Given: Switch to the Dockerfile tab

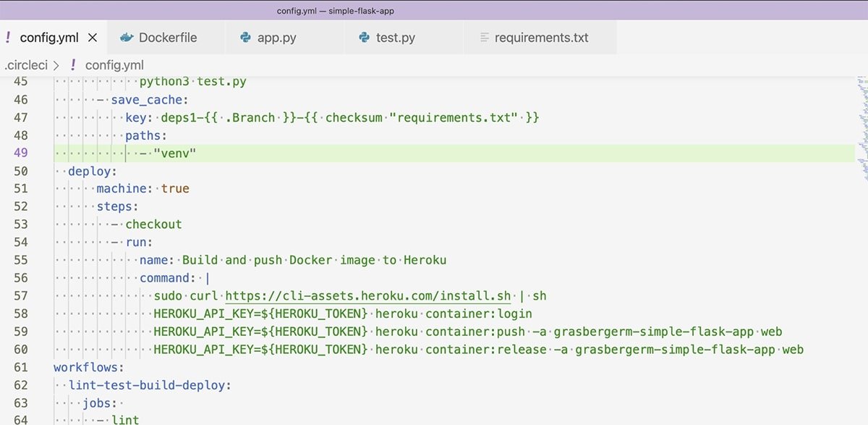Looking at the screenshot, I should [x=167, y=38].
